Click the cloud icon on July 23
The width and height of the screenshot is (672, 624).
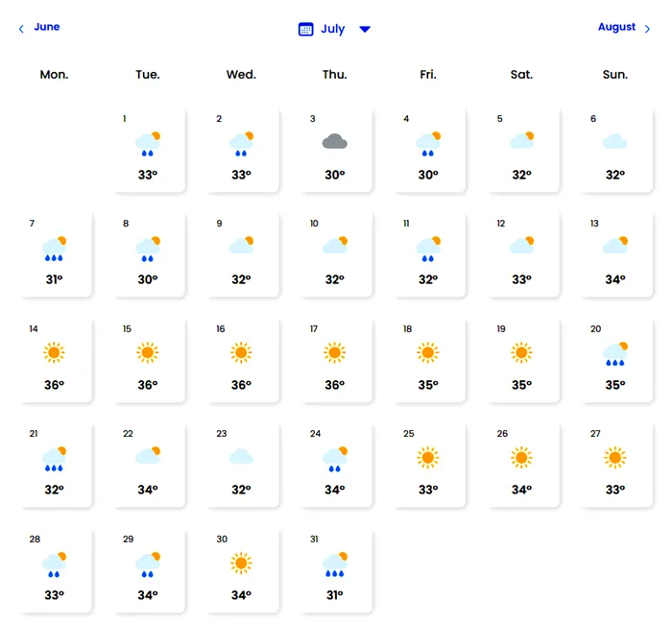point(241,457)
